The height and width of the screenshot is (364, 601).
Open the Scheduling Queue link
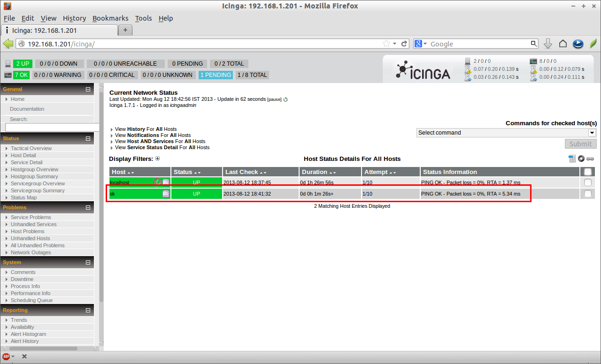pos(31,300)
